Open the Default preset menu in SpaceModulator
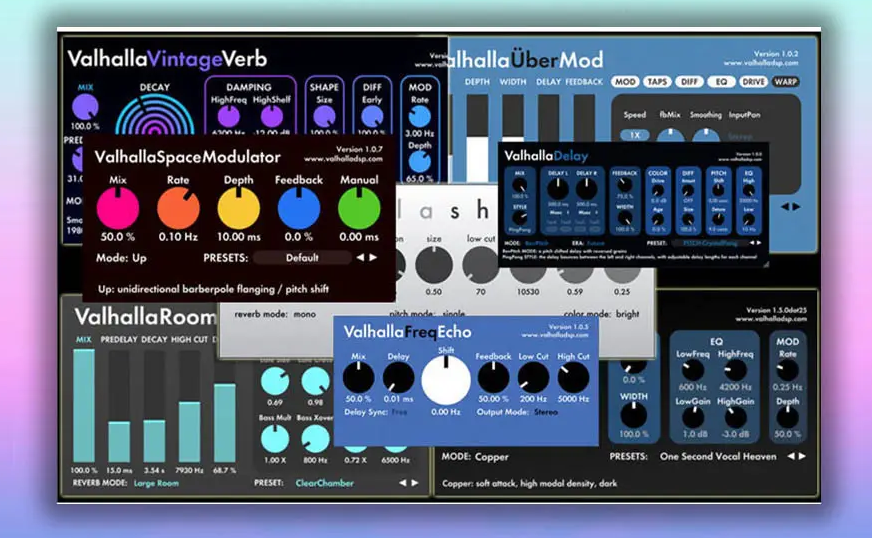 pyautogui.click(x=302, y=258)
